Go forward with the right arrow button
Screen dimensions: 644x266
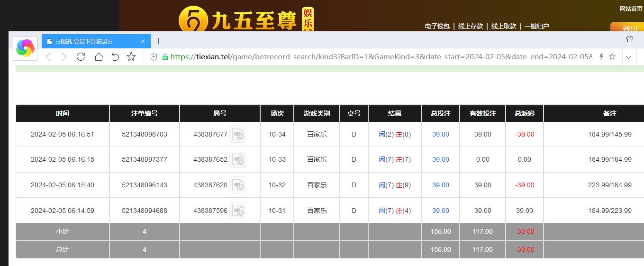[x=64, y=57]
